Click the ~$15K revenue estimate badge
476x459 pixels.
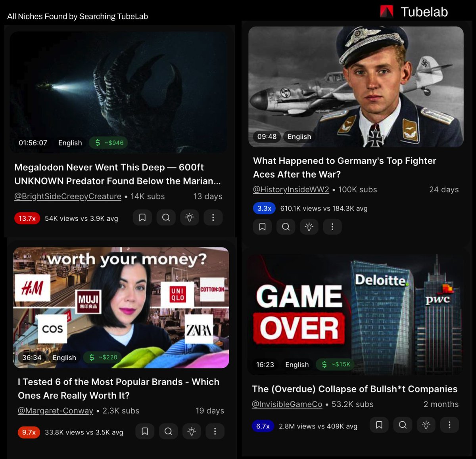[x=335, y=364]
